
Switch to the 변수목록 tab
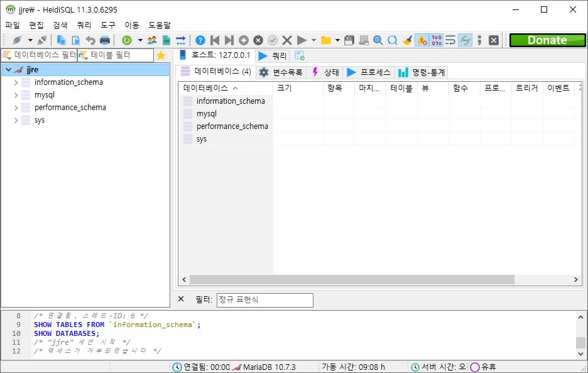pos(281,72)
